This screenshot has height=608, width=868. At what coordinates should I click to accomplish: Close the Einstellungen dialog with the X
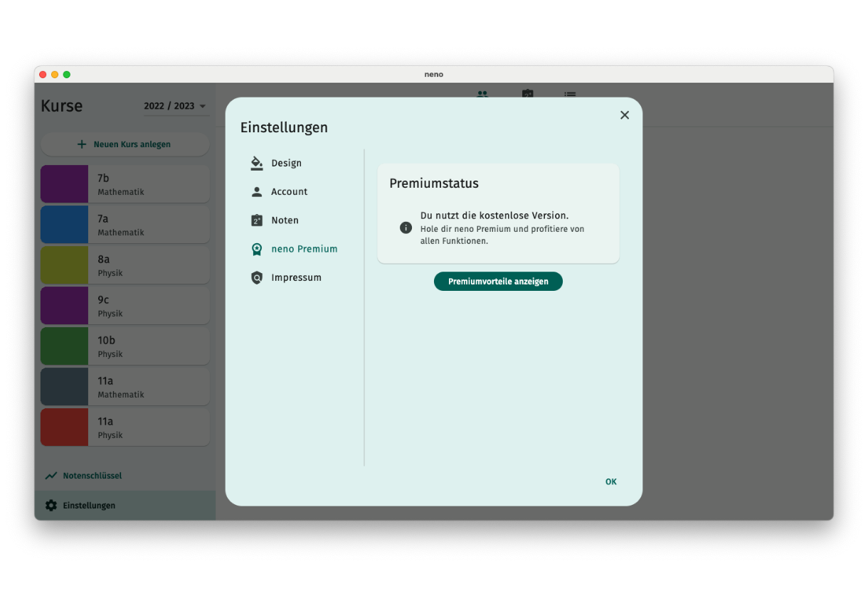(x=625, y=115)
